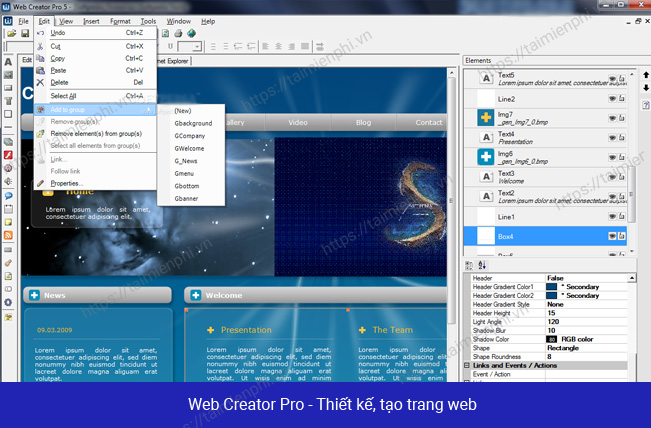This screenshot has height=428, width=651.
Task: Open the Add to group submenu
Action: pyautogui.click(x=95, y=110)
